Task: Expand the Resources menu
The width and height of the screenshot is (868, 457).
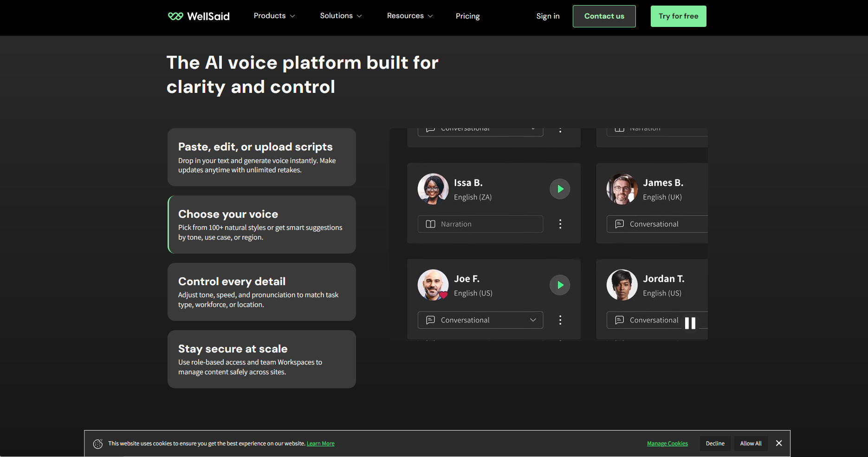Action: point(410,16)
